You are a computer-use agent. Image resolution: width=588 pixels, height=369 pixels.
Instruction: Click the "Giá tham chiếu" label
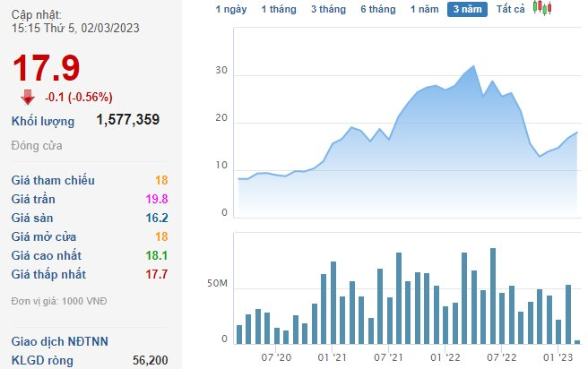[53, 180]
